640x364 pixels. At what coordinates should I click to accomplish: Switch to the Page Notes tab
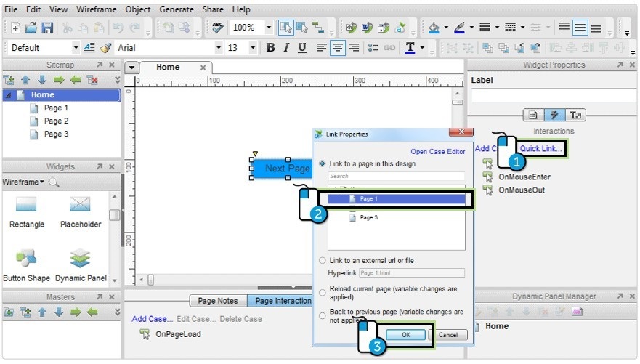point(217,301)
